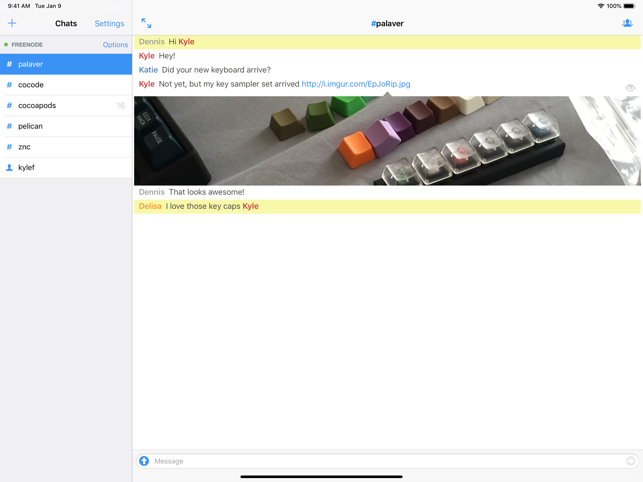Open the pelican channel
The height and width of the screenshot is (482, 643).
tap(66, 126)
